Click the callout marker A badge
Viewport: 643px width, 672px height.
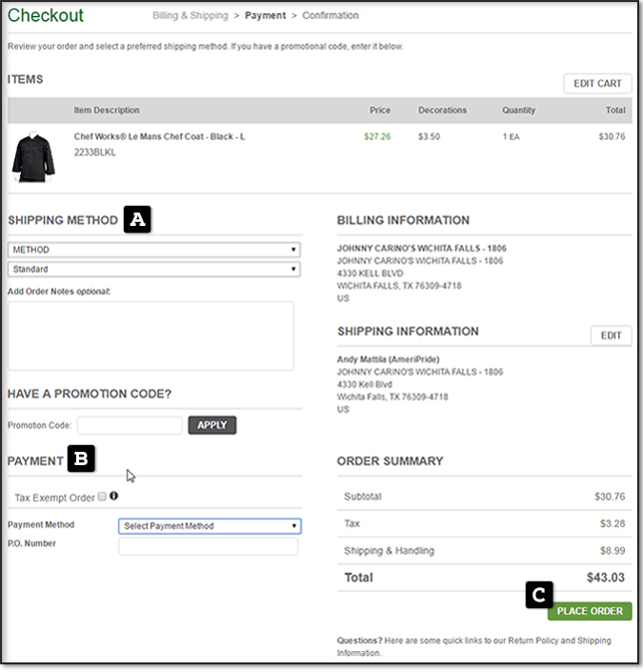[138, 219]
